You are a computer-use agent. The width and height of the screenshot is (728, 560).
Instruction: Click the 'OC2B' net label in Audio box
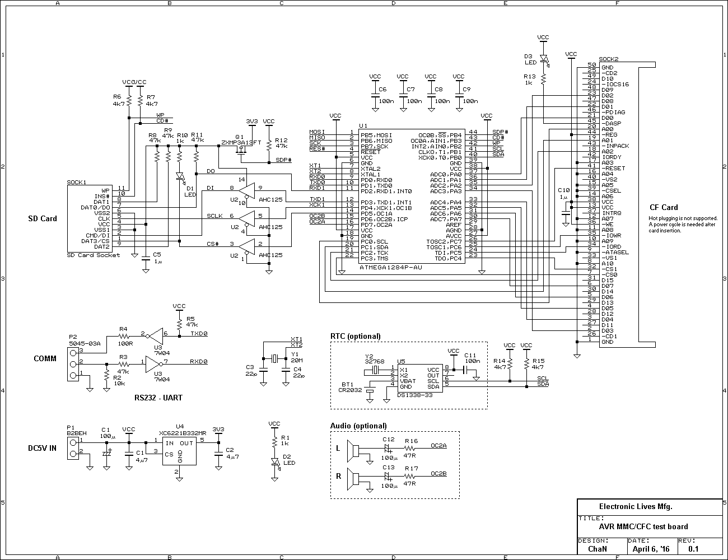pos(438,474)
